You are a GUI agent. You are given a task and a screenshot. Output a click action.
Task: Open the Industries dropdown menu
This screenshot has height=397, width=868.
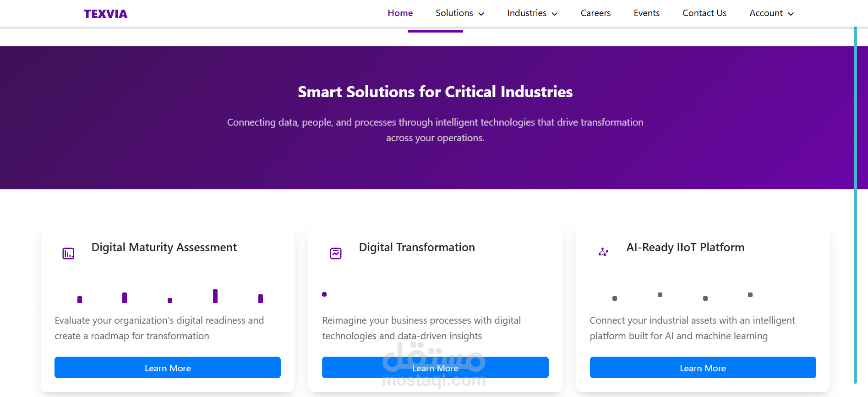pos(527,13)
